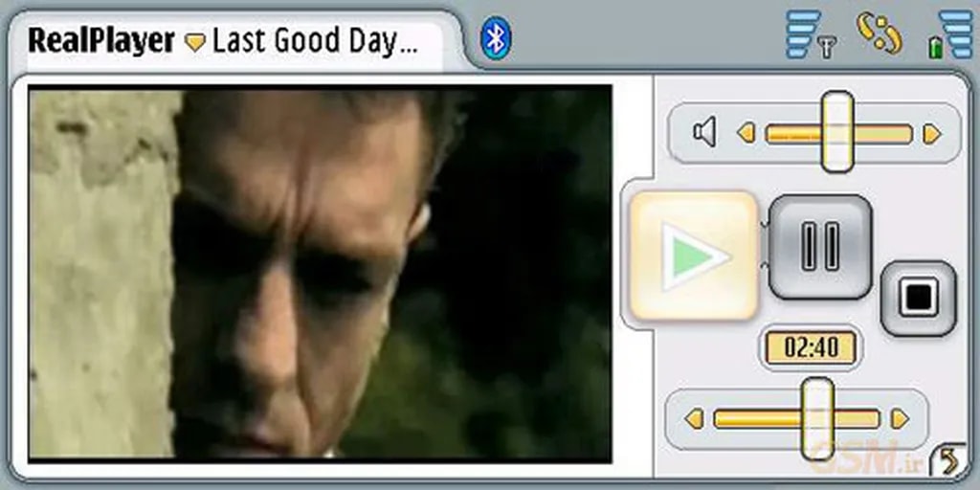
Task: Click the RealPlayer application title
Action: click(x=101, y=41)
